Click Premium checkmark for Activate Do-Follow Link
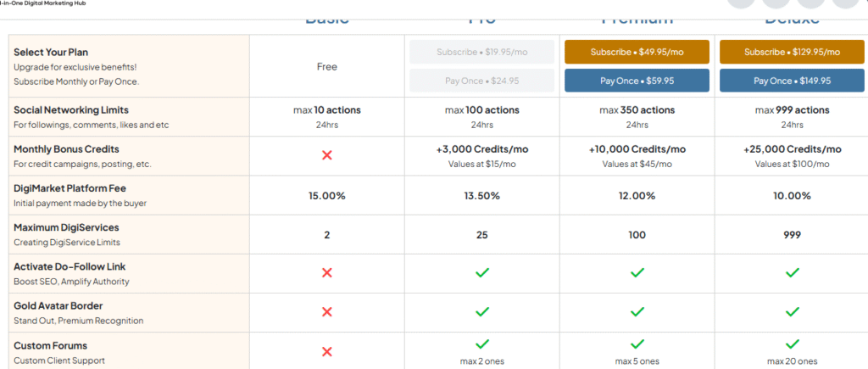 (637, 272)
